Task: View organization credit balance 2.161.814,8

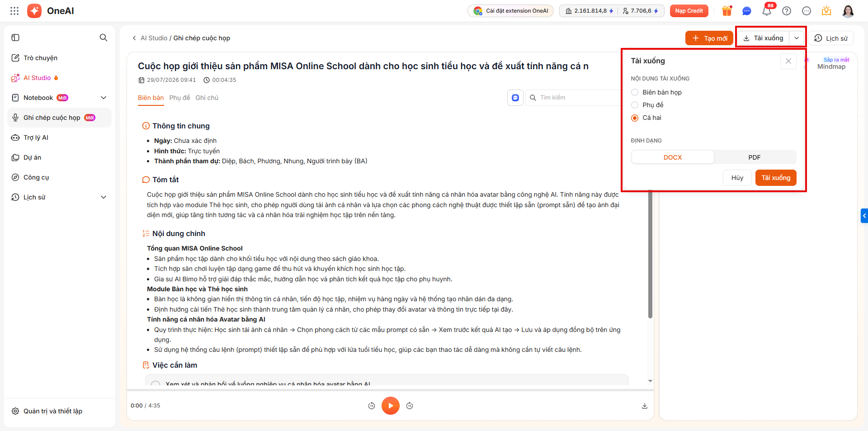Action: point(590,11)
